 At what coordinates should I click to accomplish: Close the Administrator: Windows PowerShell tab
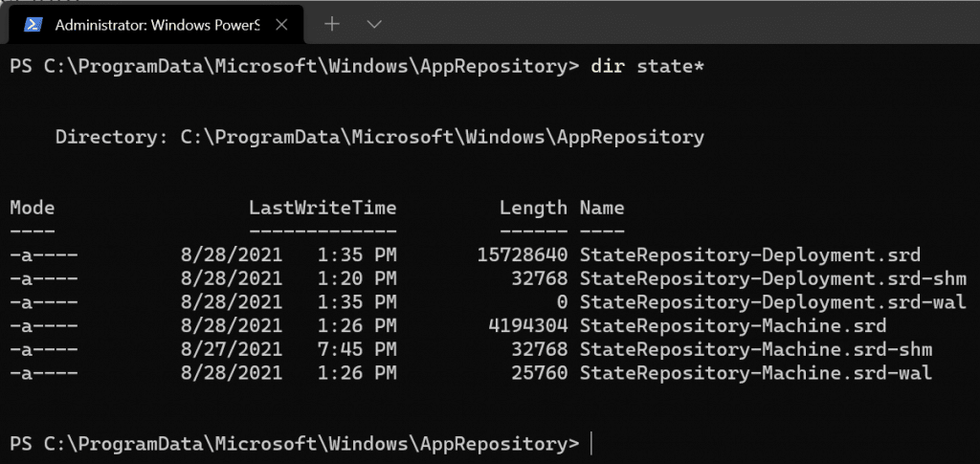point(281,25)
